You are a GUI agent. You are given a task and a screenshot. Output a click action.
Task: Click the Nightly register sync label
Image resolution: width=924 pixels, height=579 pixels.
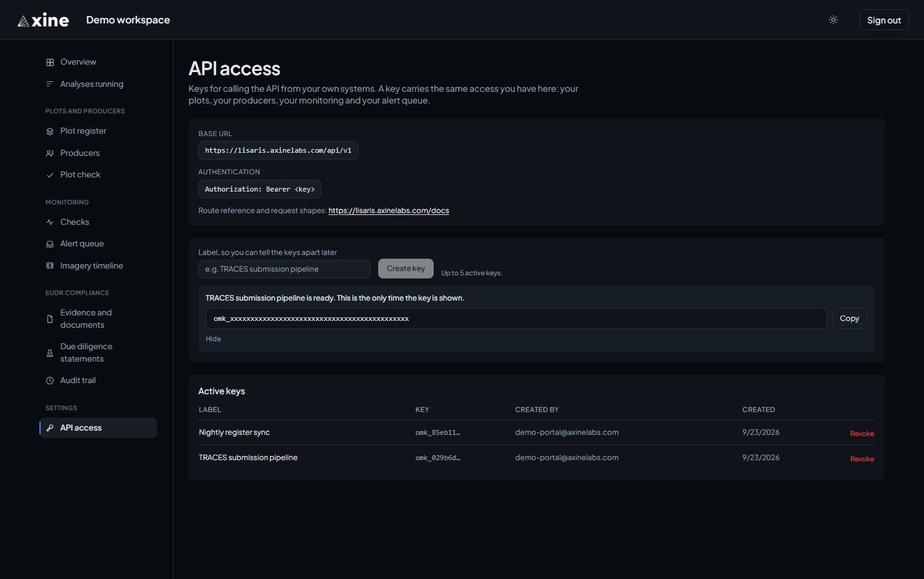point(234,432)
